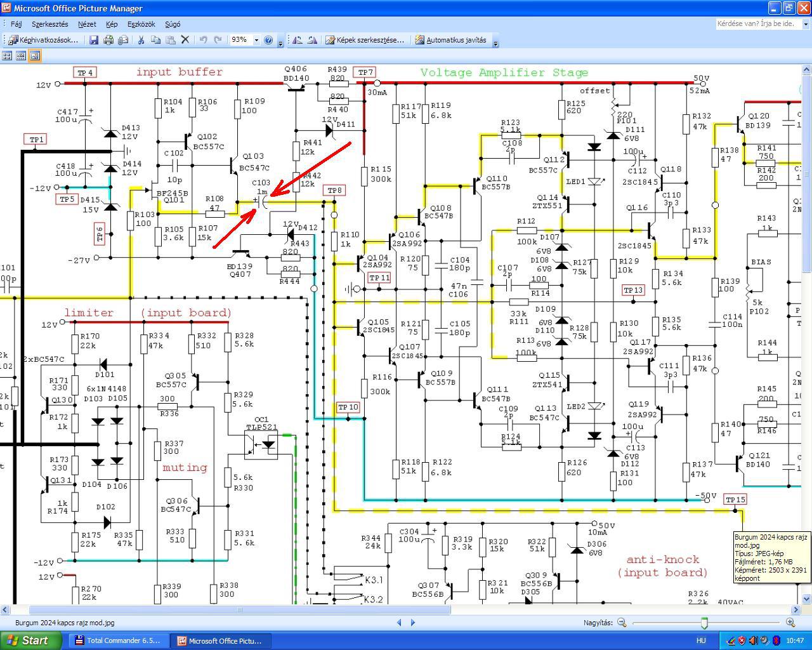Screen dimensions: 812x650
Task: Click the HU language indicator
Action: click(x=702, y=640)
